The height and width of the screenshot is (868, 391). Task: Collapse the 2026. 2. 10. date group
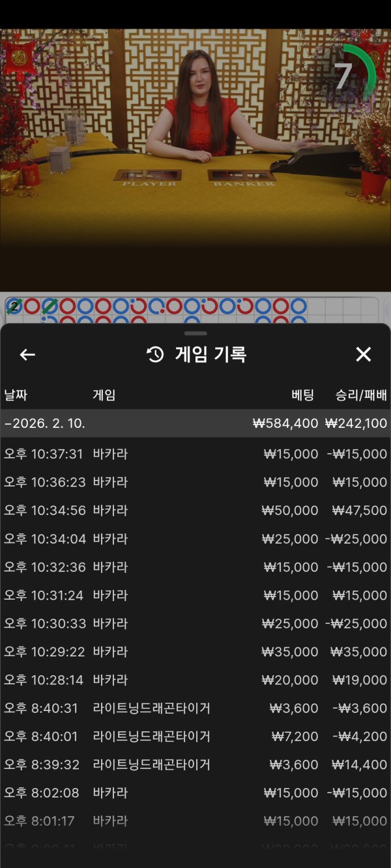pyautogui.click(x=195, y=423)
